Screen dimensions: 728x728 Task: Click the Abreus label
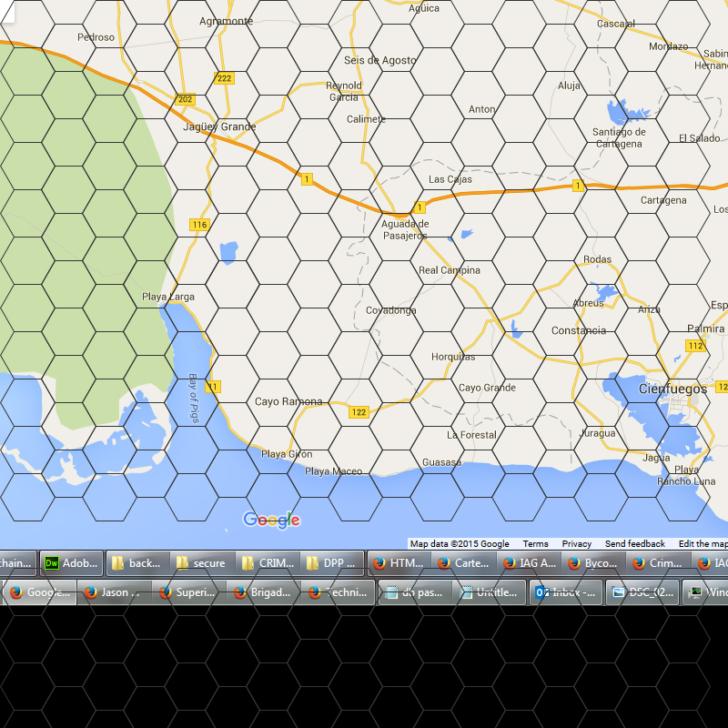coord(588,303)
